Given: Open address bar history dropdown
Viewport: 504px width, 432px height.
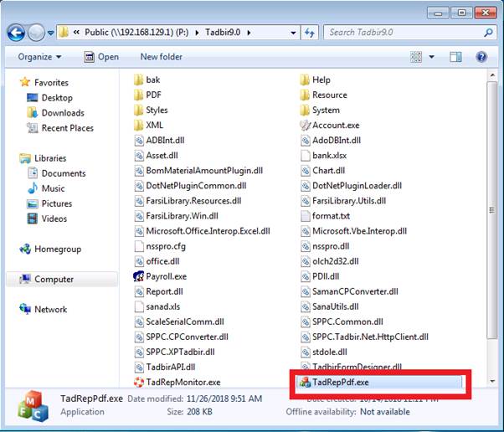Looking at the screenshot, I should click(x=293, y=33).
